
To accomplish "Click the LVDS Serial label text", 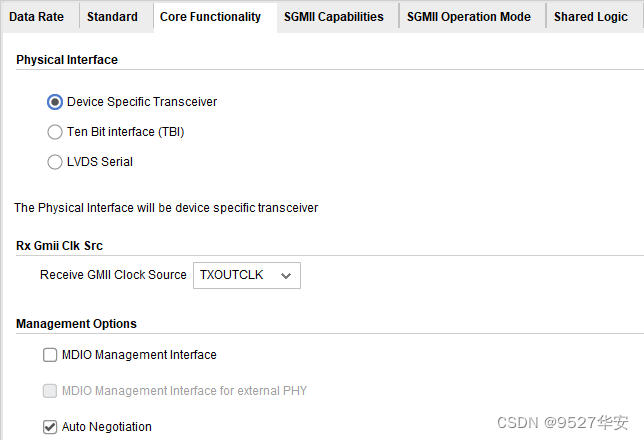I will [x=100, y=162].
